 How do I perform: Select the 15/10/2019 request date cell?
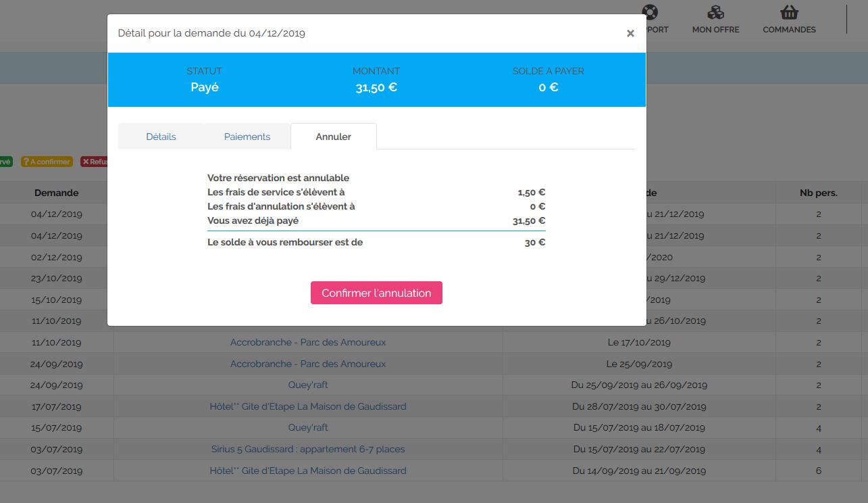point(57,300)
